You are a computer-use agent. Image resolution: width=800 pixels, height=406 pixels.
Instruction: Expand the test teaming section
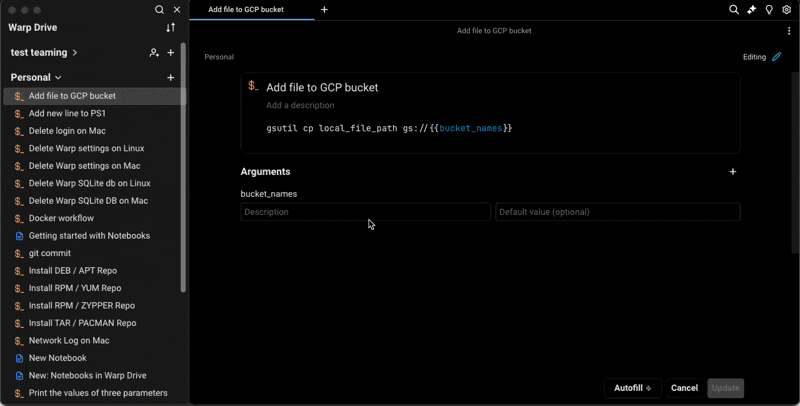[x=75, y=52]
